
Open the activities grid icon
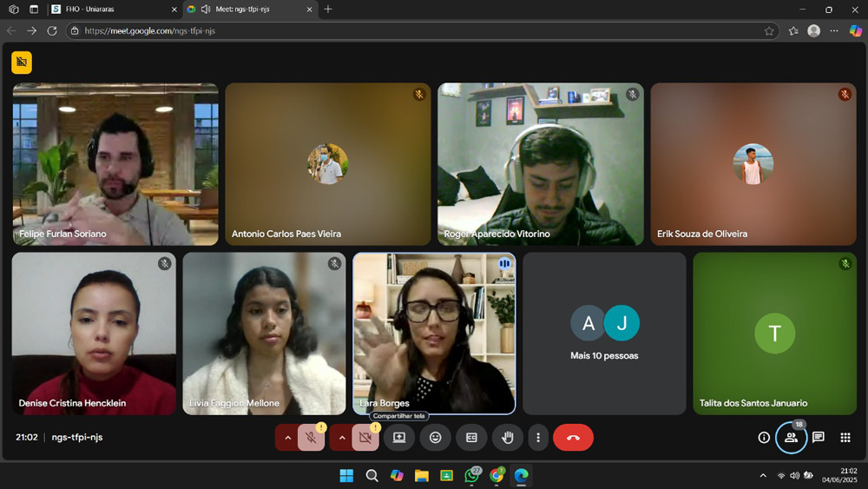coord(845,438)
